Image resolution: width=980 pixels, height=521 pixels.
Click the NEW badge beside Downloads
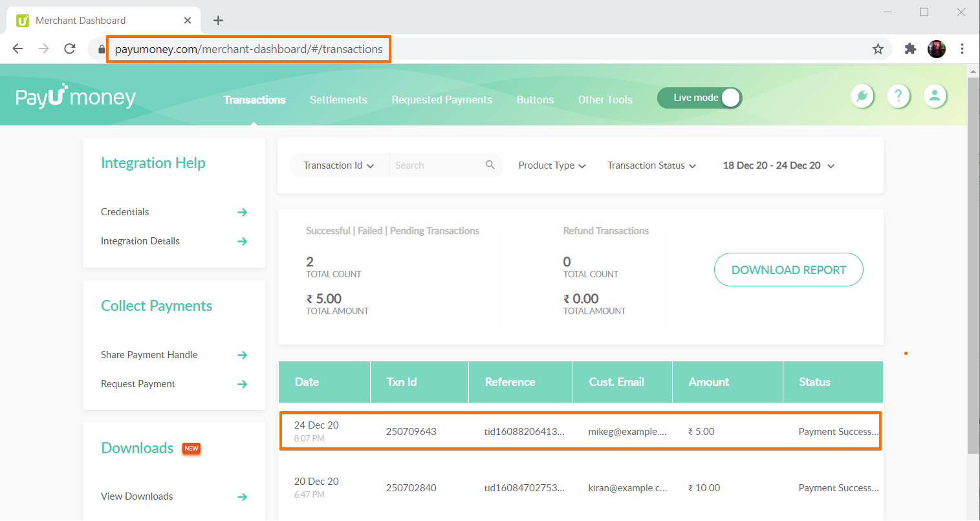[x=191, y=449]
